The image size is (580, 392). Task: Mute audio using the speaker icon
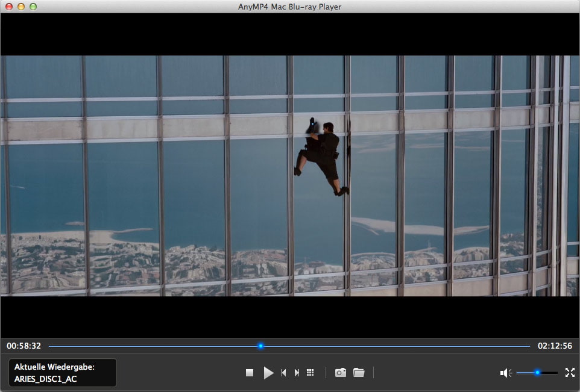click(506, 373)
